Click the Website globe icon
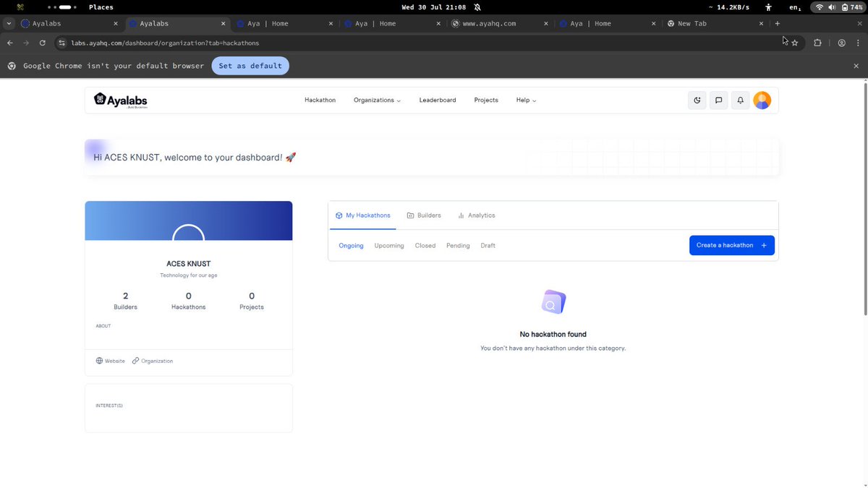The height and width of the screenshot is (488, 868). (100, 361)
